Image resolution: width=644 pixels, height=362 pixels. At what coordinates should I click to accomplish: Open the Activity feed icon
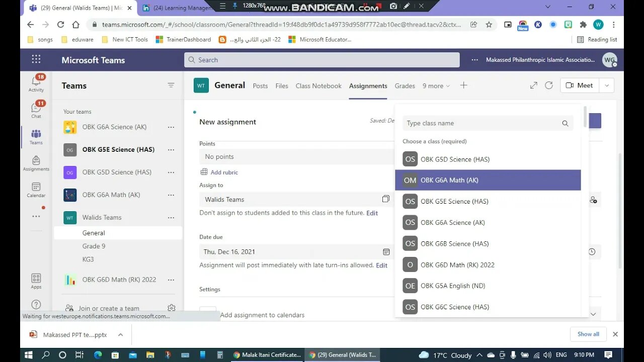pos(36,83)
